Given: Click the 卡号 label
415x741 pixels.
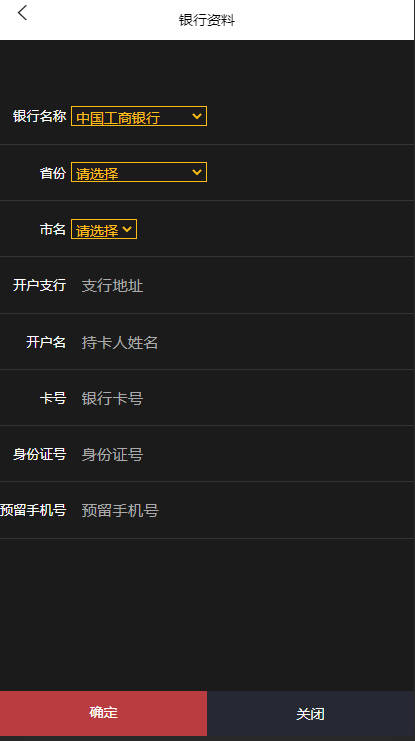Looking at the screenshot, I should pyautogui.click(x=52, y=398).
